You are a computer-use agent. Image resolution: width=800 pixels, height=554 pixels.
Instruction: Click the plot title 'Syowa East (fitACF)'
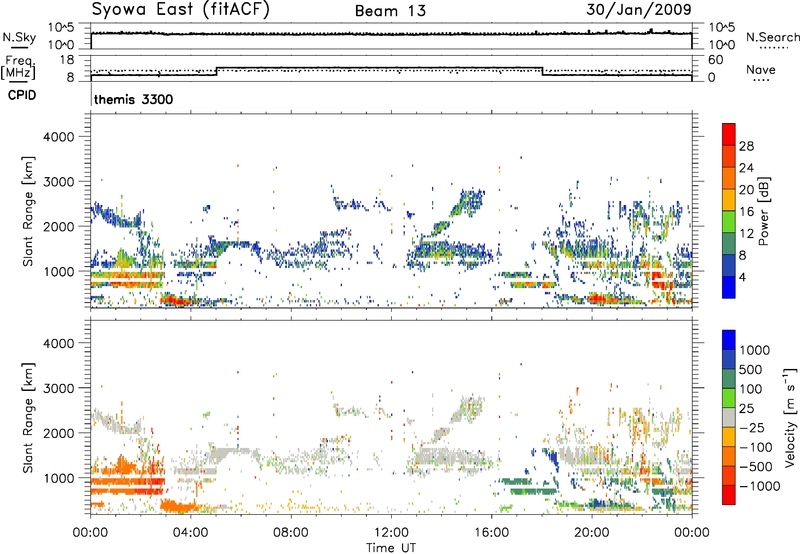180,10
